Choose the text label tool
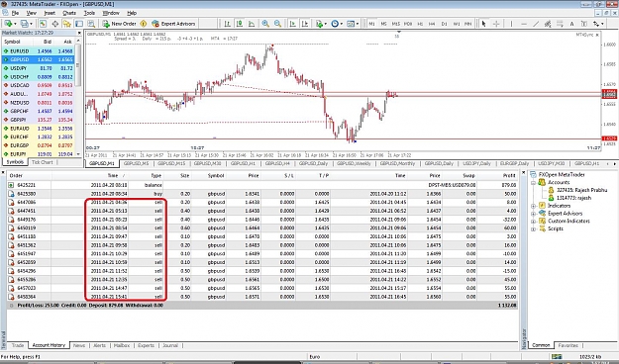619x364 pixels. pyautogui.click(x=571, y=24)
